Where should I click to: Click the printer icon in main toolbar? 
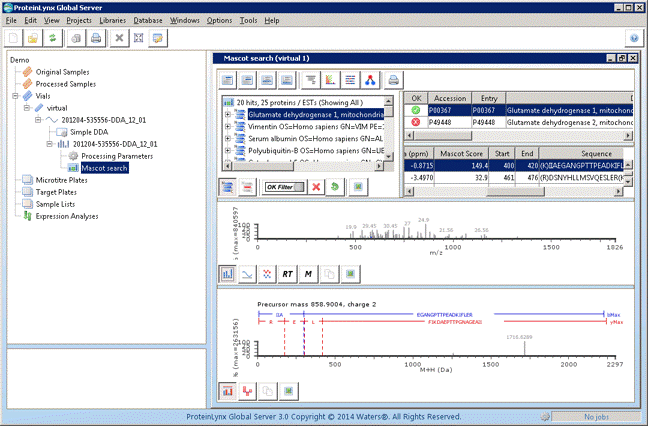click(x=96, y=38)
